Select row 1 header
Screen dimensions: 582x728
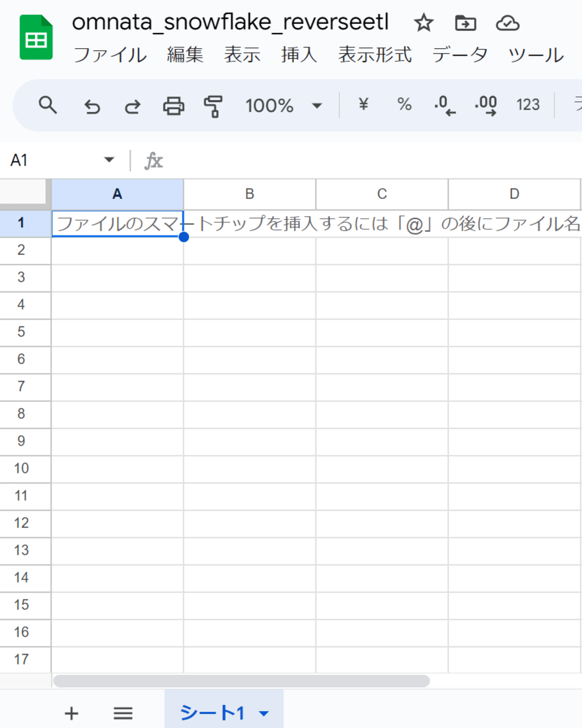[25, 223]
